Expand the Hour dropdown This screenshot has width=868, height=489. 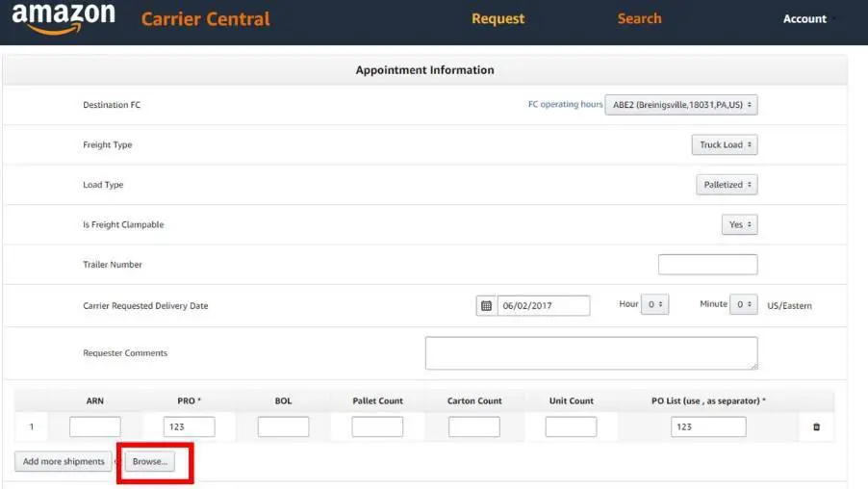click(x=654, y=304)
